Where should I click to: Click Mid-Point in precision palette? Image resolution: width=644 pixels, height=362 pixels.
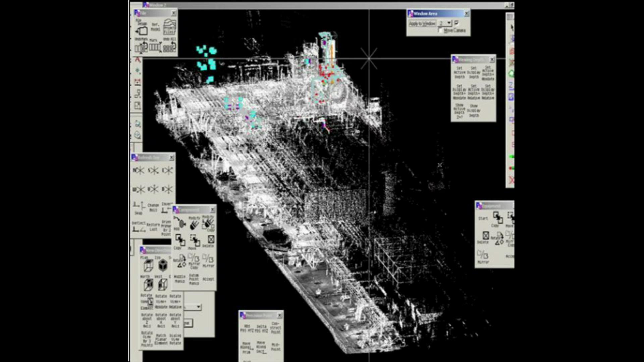pos(275,347)
